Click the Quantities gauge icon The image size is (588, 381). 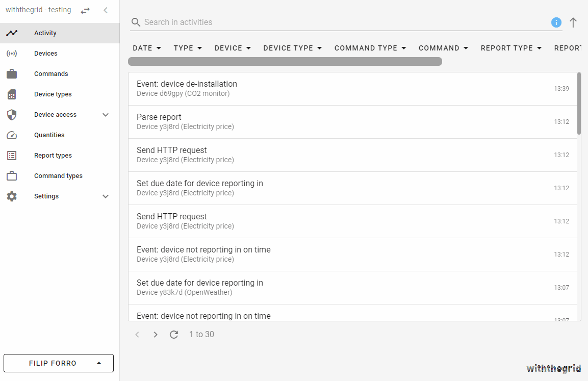click(x=12, y=135)
